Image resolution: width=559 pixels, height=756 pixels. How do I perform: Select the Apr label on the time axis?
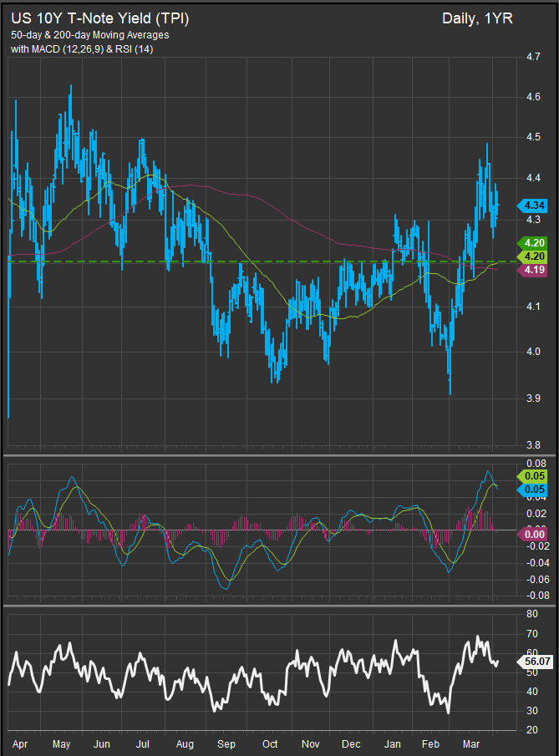coord(16,742)
